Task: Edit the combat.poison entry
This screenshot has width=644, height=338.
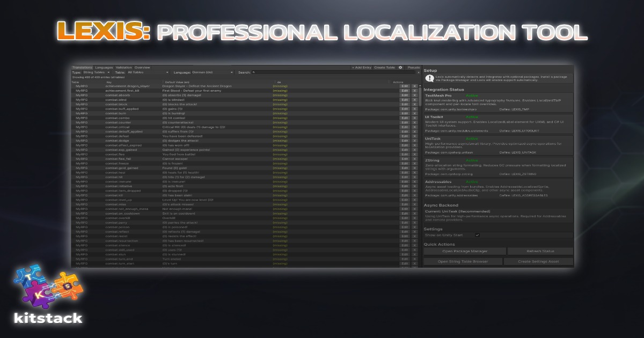Action: pyautogui.click(x=405, y=227)
